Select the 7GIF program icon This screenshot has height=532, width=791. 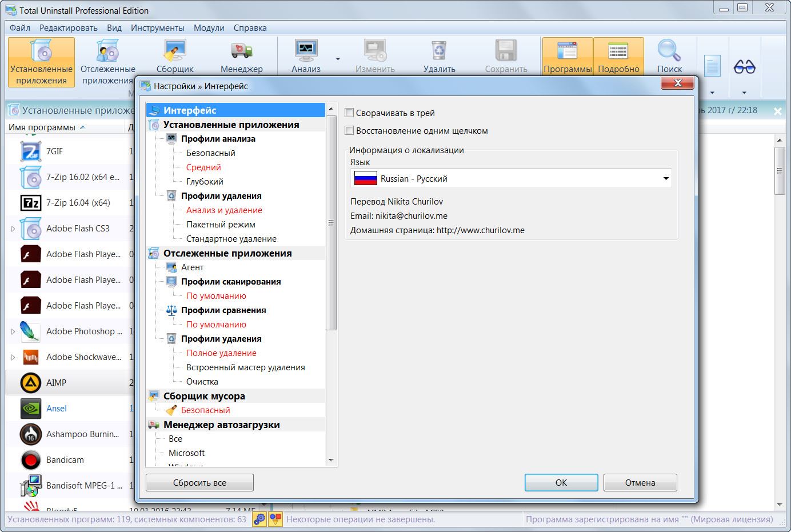click(30, 151)
